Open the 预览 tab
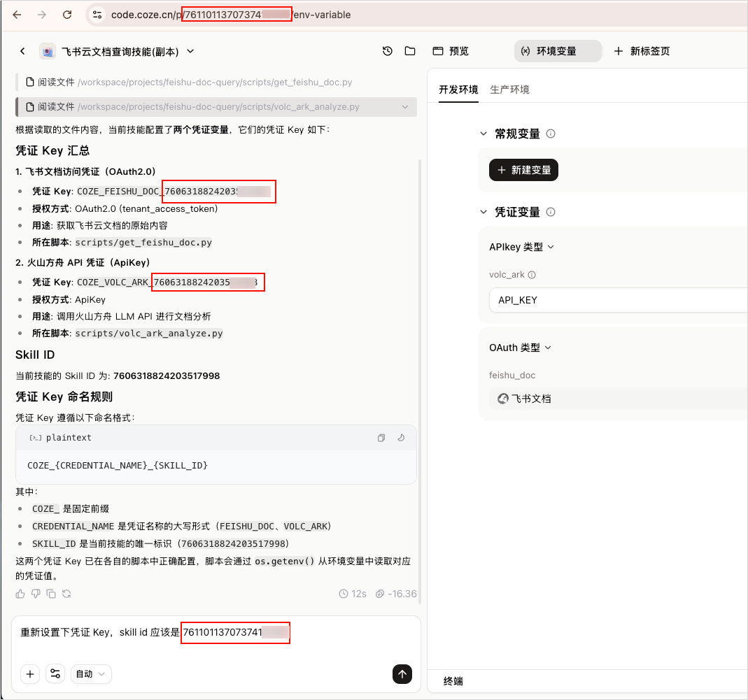Image resolution: width=748 pixels, height=700 pixels. pyautogui.click(x=451, y=51)
